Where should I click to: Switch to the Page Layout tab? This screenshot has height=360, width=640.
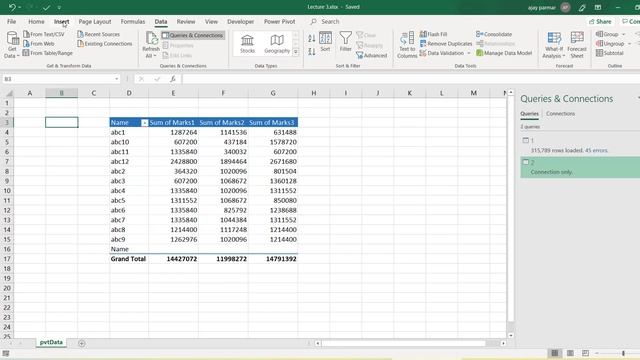click(95, 22)
